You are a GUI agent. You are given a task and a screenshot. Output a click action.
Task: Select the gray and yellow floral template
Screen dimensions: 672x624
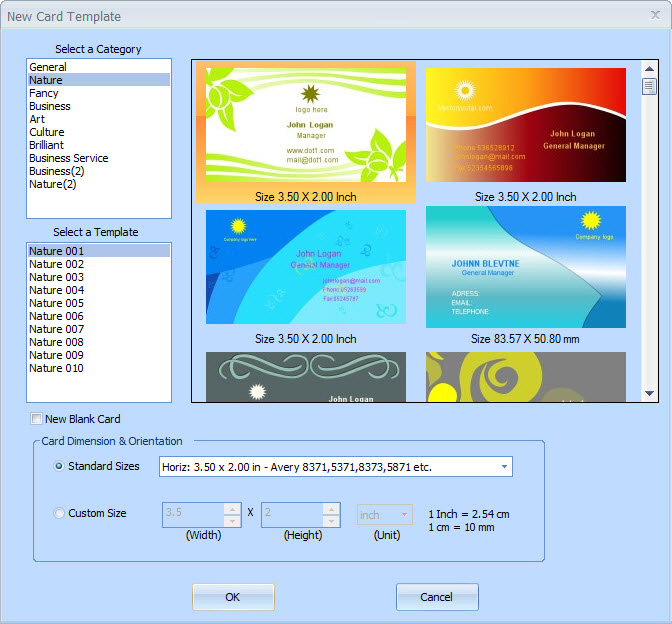point(525,377)
